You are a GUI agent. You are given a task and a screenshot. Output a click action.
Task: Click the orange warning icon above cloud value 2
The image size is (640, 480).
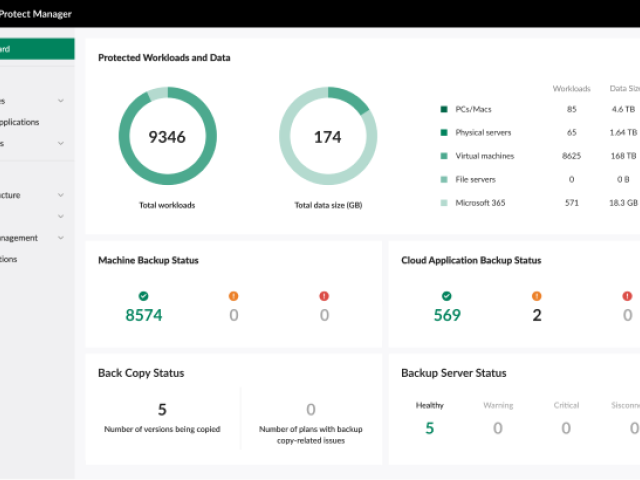(x=537, y=296)
